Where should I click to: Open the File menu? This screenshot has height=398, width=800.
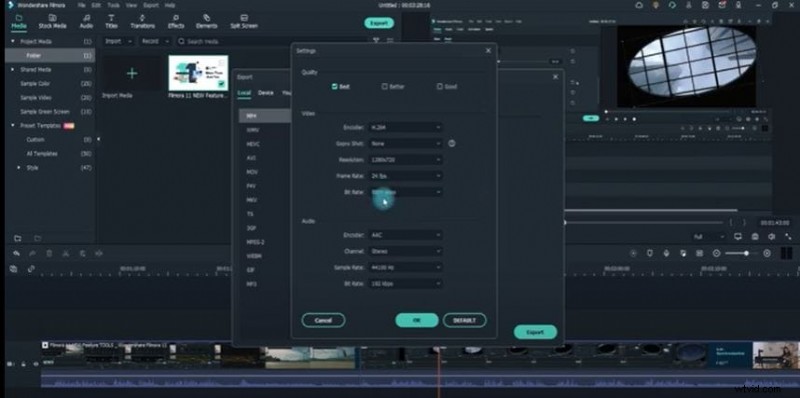click(82, 5)
